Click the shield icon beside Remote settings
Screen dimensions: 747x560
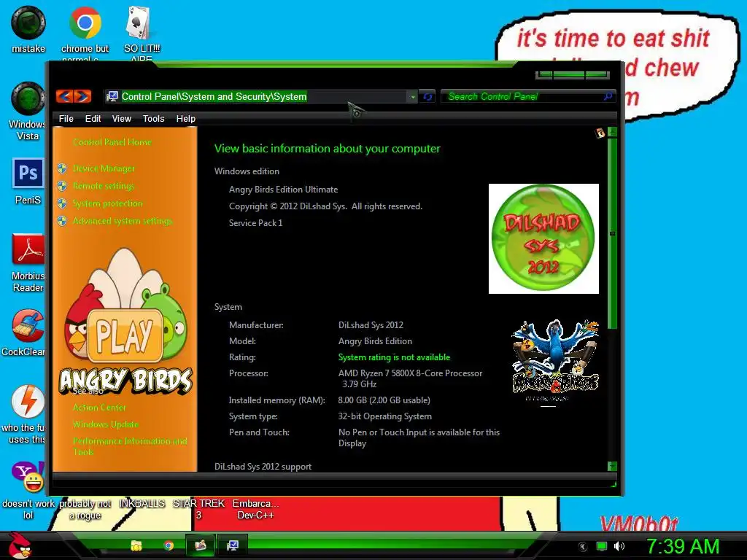[62, 186]
